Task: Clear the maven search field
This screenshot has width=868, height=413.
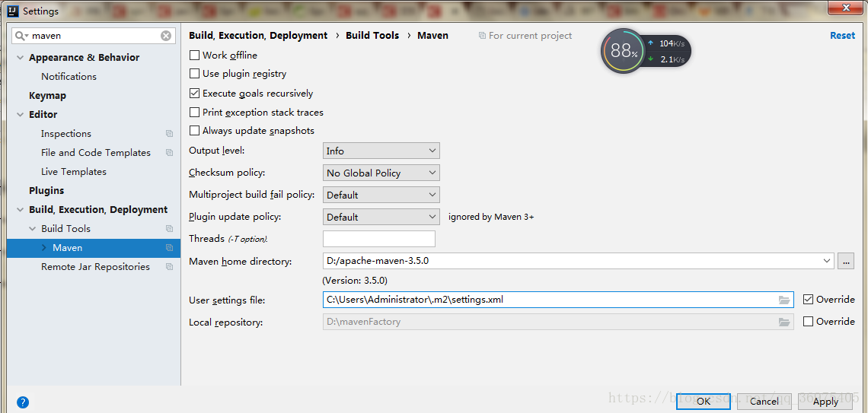Action: pos(166,36)
